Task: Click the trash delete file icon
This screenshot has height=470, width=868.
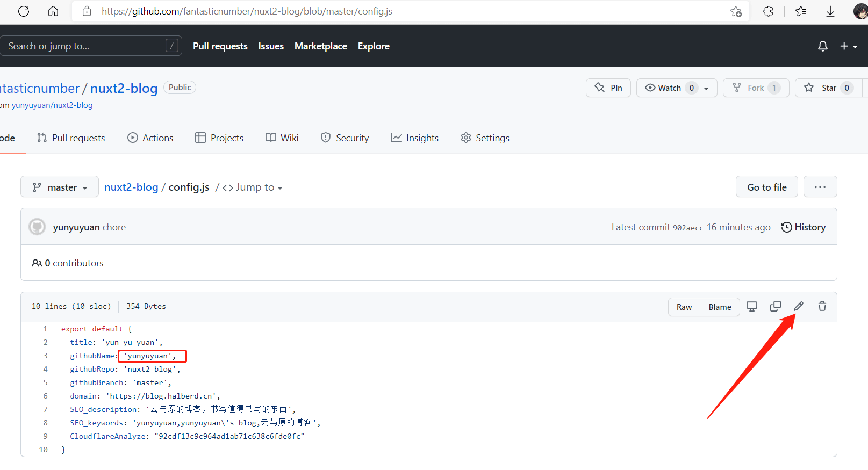Action: (x=822, y=306)
